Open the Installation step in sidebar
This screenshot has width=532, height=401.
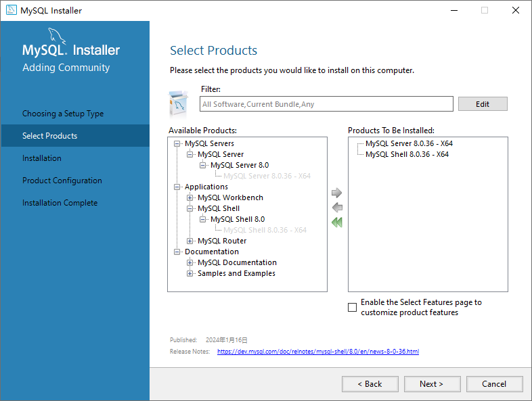point(42,158)
